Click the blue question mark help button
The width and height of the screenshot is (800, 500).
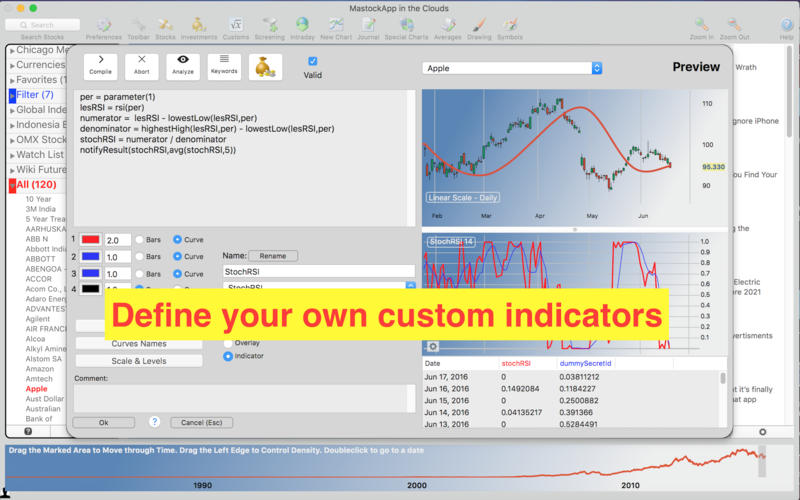154,422
